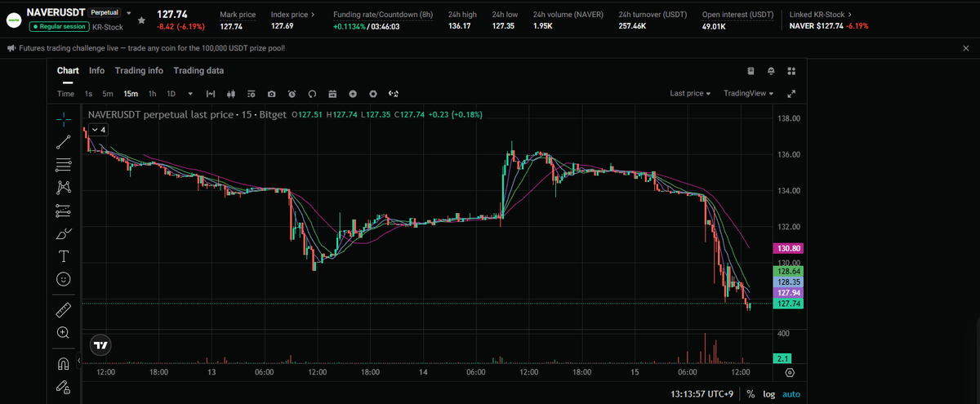Switch to the Chart tab
Screen dimensions: 980x404
tap(68, 71)
